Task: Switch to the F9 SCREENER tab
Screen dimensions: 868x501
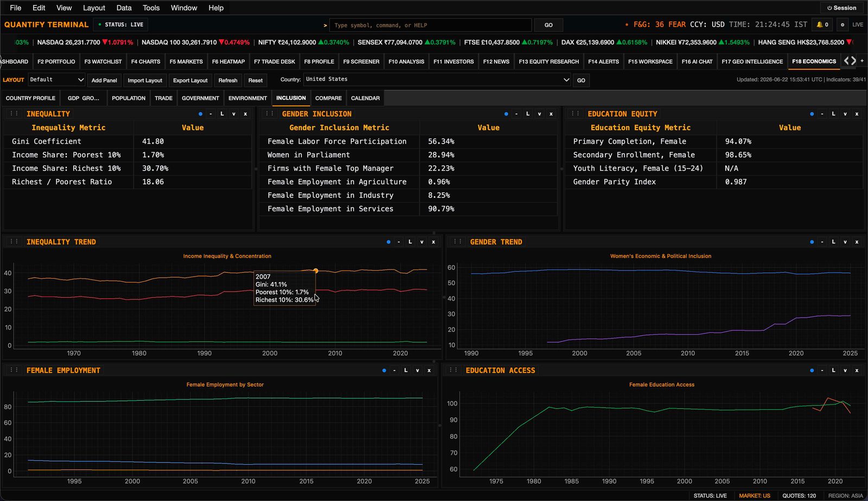Action: click(x=361, y=61)
